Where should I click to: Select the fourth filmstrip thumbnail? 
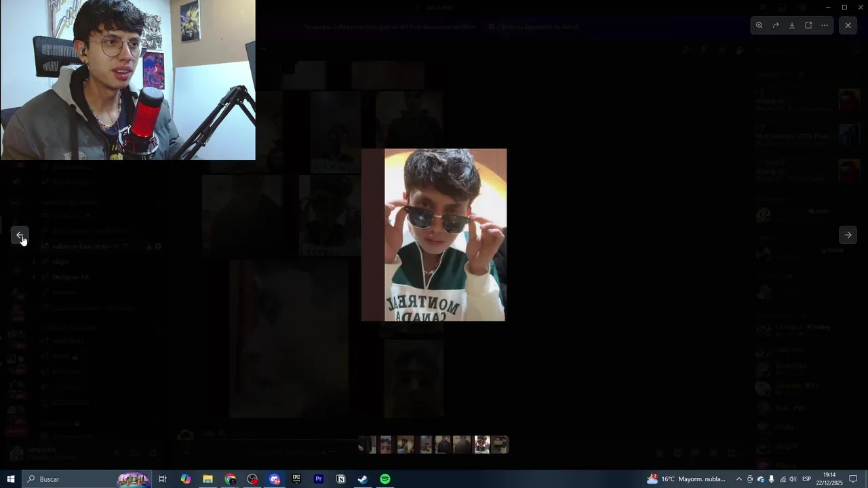(x=426, y=445)
